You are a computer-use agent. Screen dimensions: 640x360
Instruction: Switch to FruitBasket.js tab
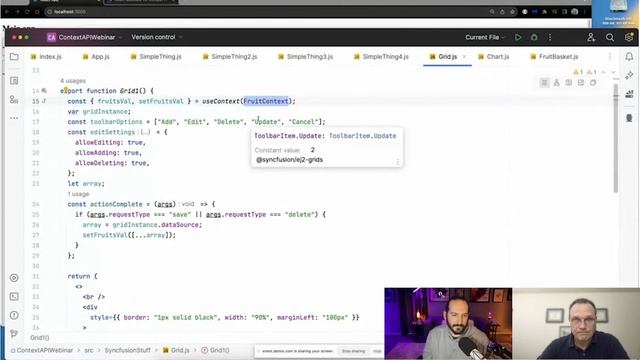pos(555,57)
